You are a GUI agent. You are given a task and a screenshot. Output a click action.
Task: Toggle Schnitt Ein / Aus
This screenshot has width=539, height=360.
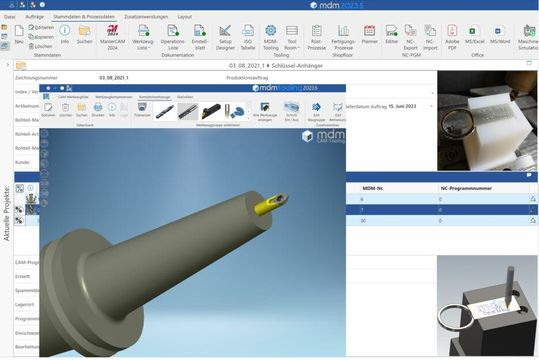[x=292, y=112]
